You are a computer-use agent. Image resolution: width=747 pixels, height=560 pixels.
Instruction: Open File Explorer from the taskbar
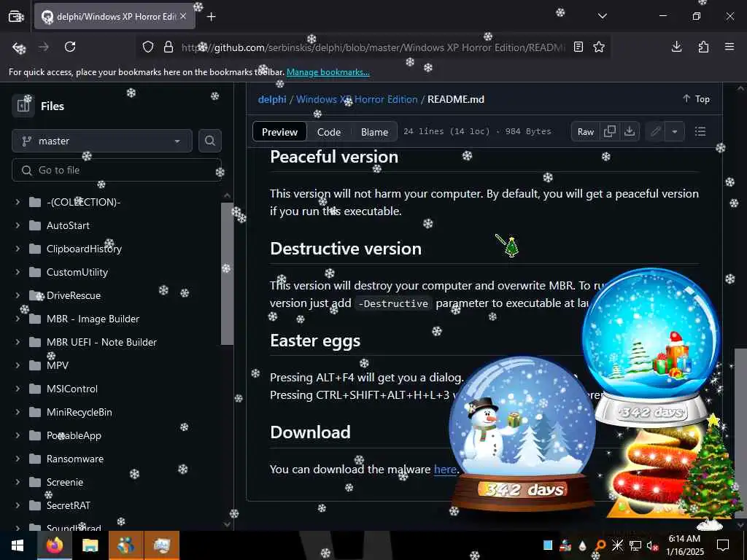(x=90, y=545)
